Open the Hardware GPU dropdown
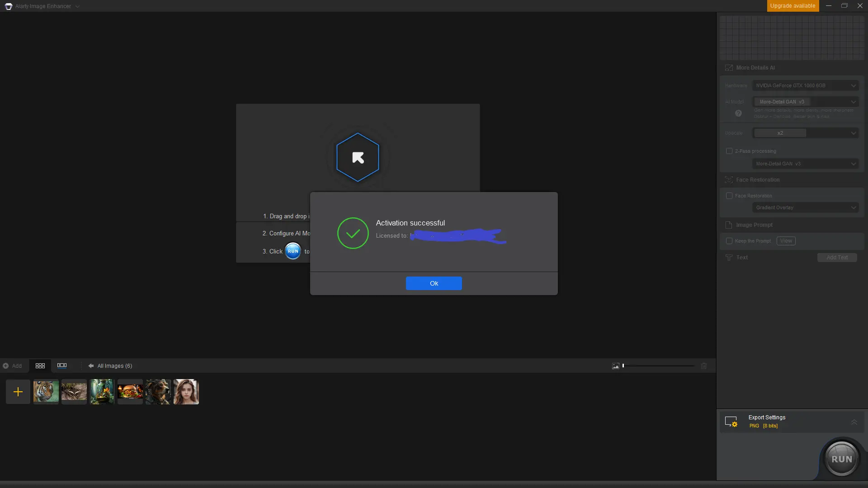 (x=805, y=85)
